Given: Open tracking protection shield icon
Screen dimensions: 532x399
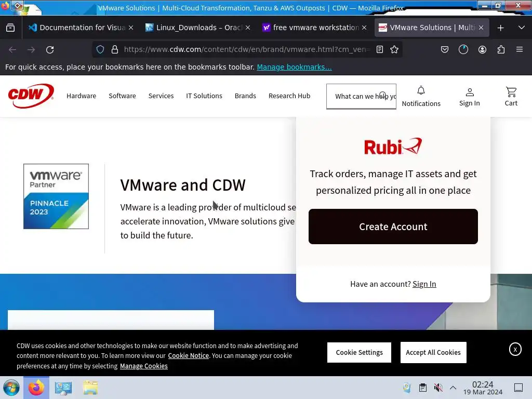Looking at the screenshot, I should pyautogui.click(x=100, y=49).
